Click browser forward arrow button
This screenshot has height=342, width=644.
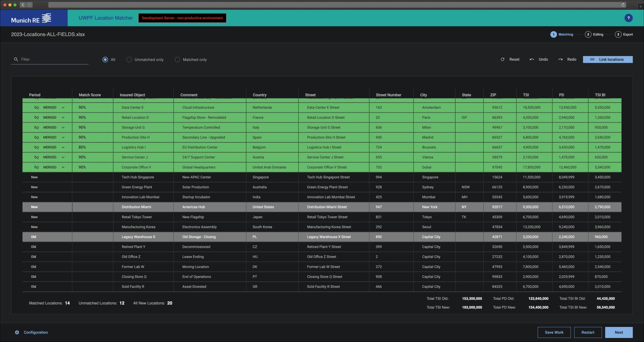pyautogui.click(x=29, y=5)
